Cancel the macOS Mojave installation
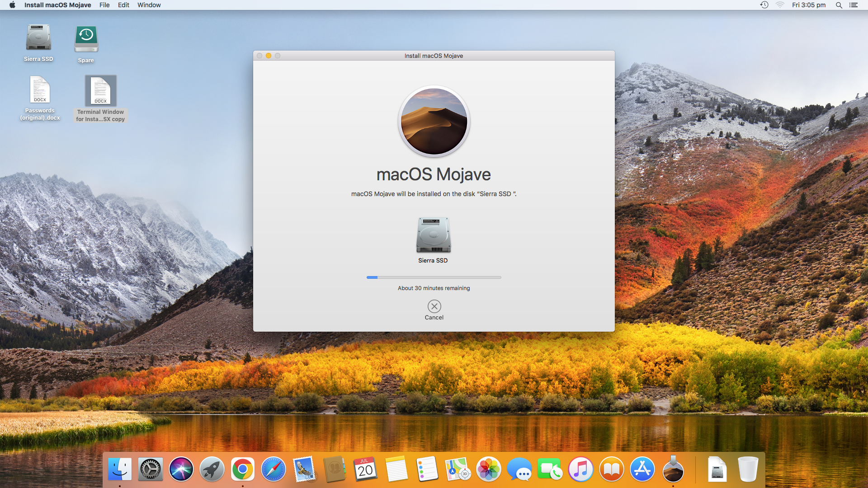This screenshot has height=488, width=868. point(434,307)
